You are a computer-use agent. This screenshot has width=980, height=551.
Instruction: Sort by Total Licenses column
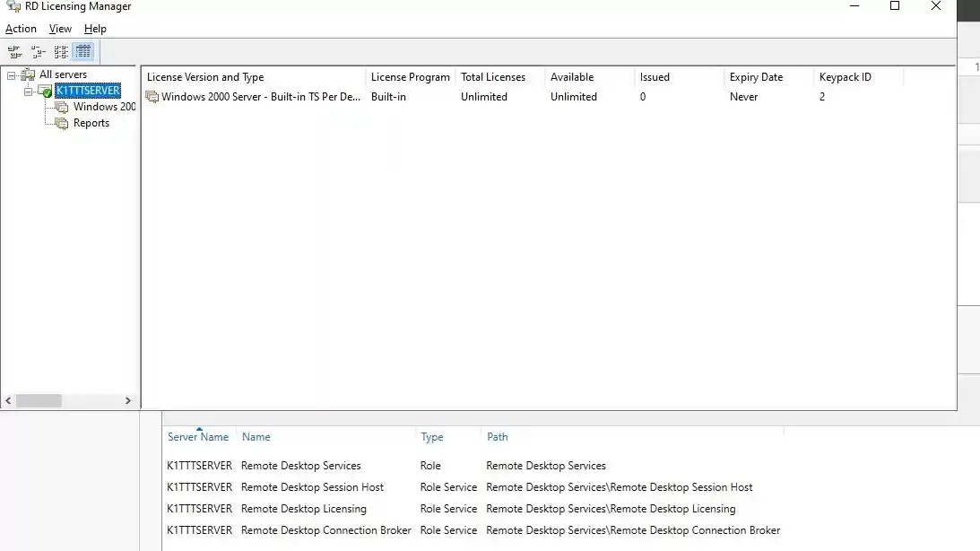499,77
